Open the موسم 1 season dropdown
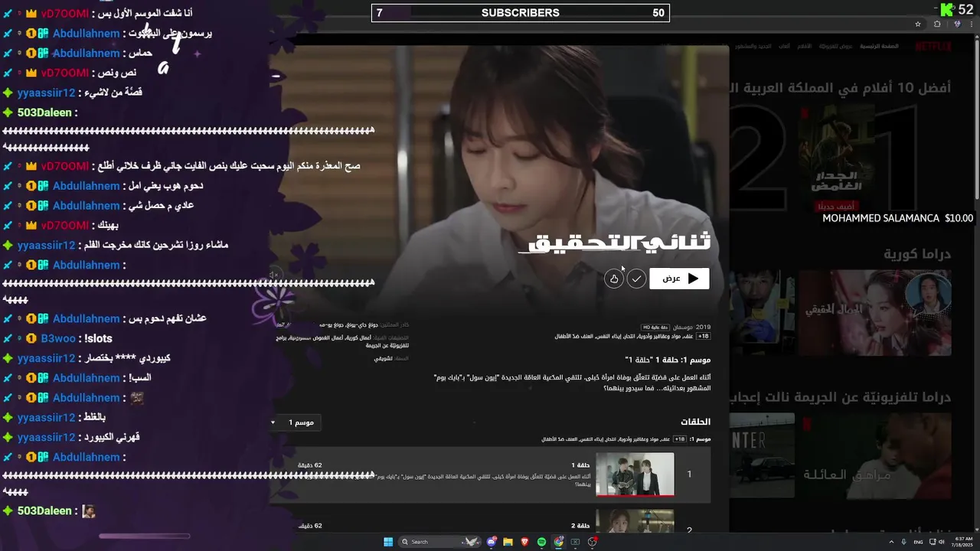This screenshot has width=980, height=551. [293, 422]
